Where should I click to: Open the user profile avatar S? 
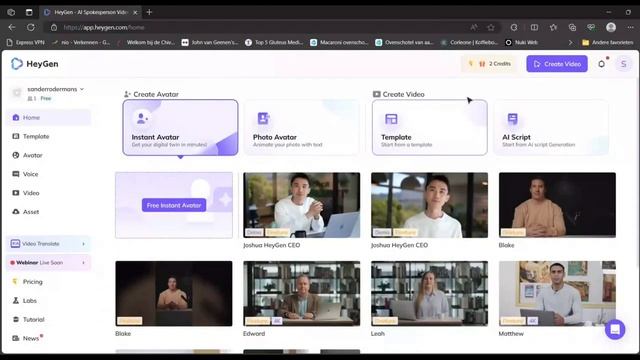click(x=623, y=64)
